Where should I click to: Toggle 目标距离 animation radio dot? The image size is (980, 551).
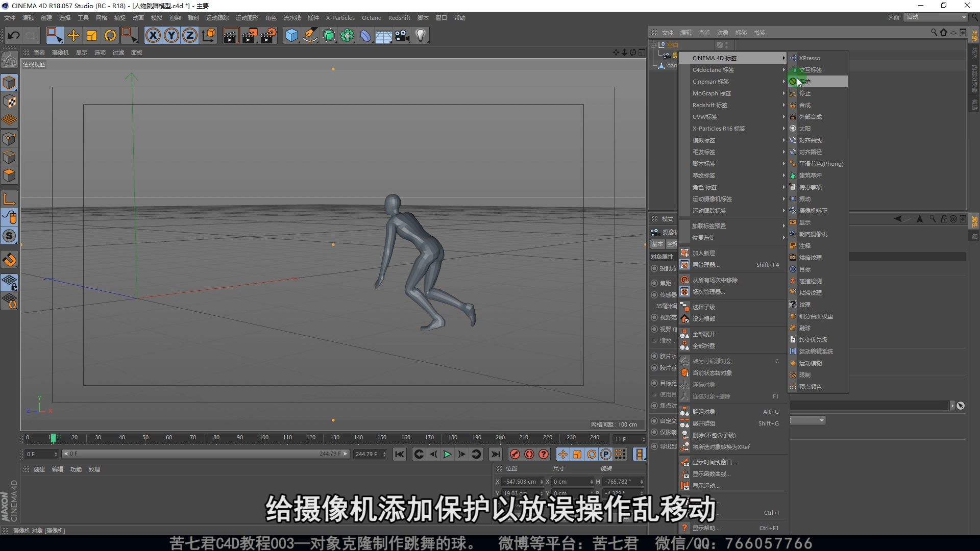pos(654,383)
